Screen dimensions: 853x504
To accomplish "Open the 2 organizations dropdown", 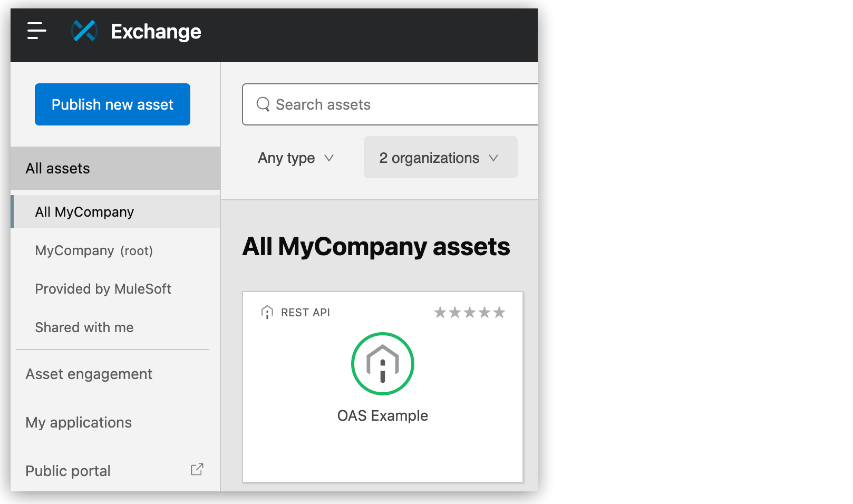I will [440, 157].
